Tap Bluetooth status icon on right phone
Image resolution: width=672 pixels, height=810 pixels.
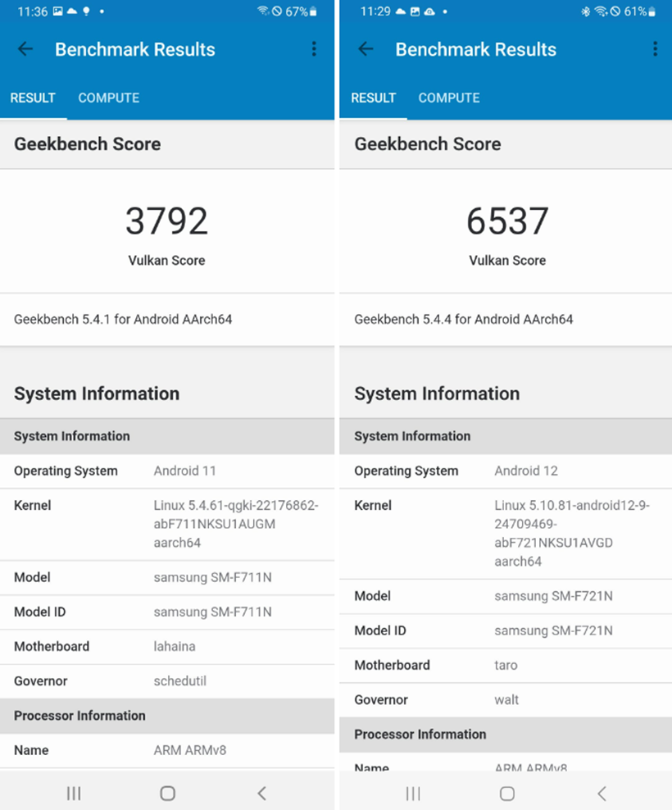(x=585, y=11)
